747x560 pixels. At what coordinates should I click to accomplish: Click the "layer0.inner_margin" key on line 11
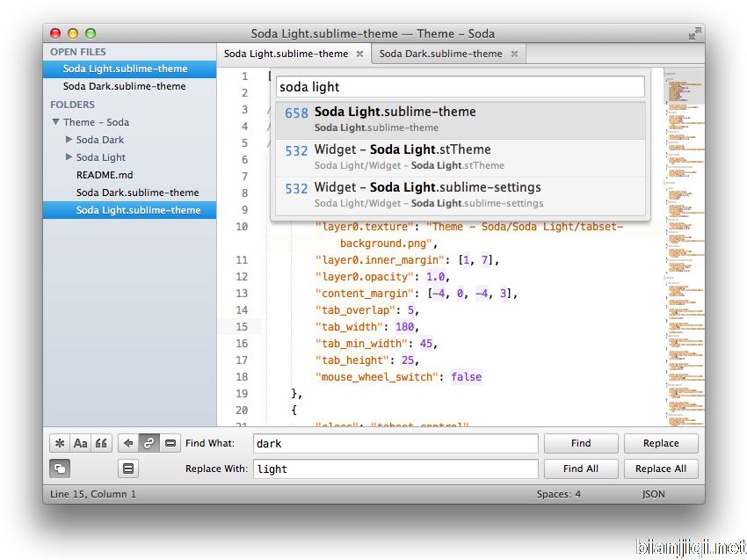point(380,260)
